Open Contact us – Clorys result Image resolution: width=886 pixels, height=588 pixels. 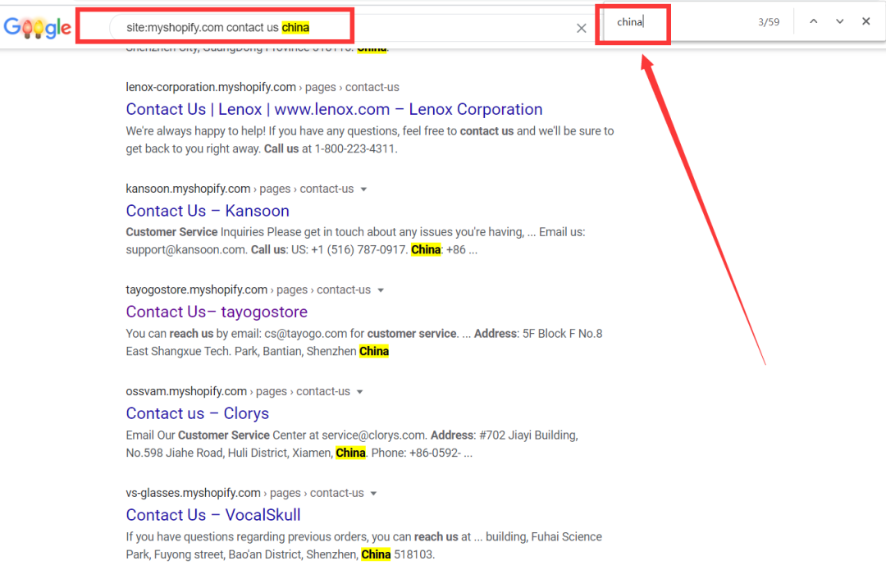point(197,413)
